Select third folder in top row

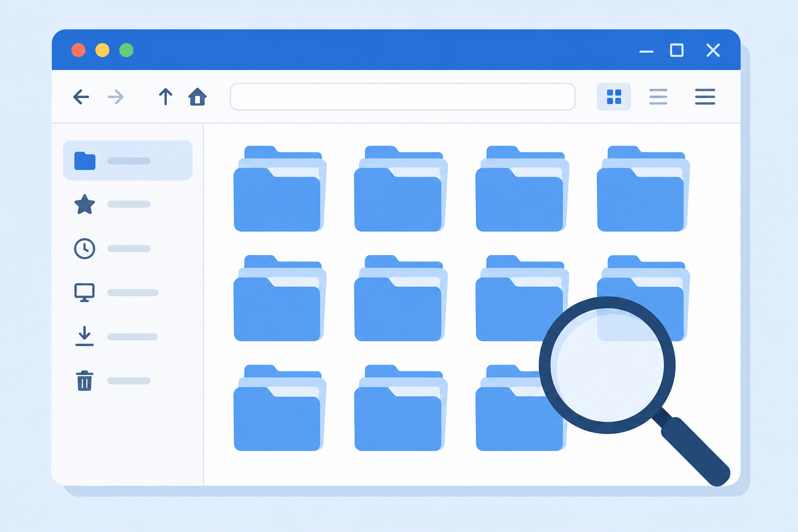[x=522, y=189]
